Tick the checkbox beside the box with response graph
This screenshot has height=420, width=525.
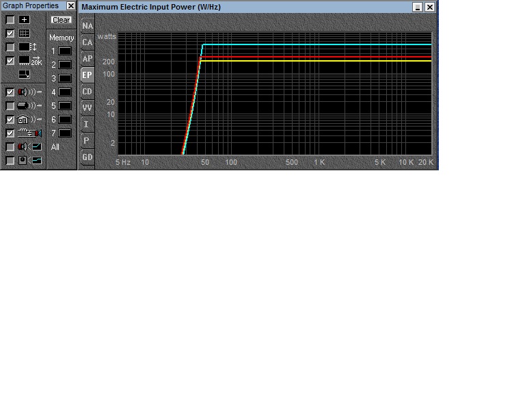10,161
